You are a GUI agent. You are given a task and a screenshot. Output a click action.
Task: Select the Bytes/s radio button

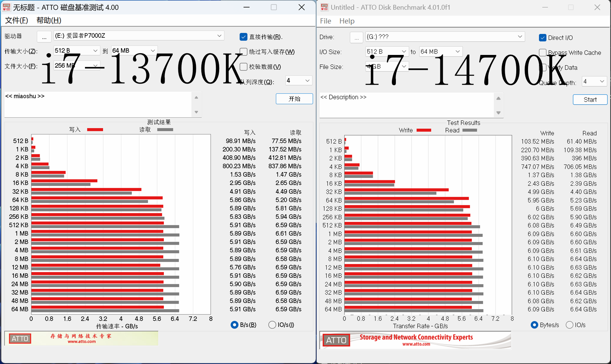point(534,325)
